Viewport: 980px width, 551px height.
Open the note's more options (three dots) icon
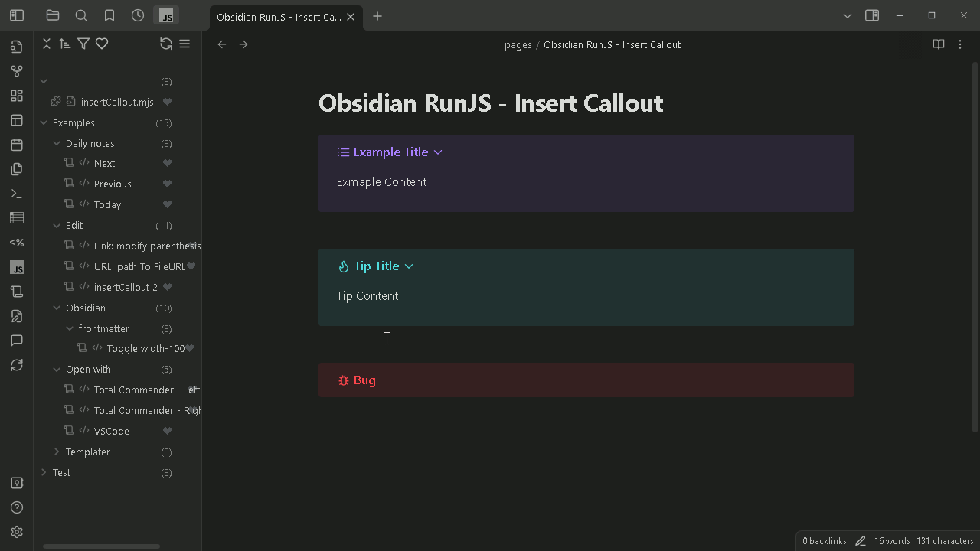960,44
